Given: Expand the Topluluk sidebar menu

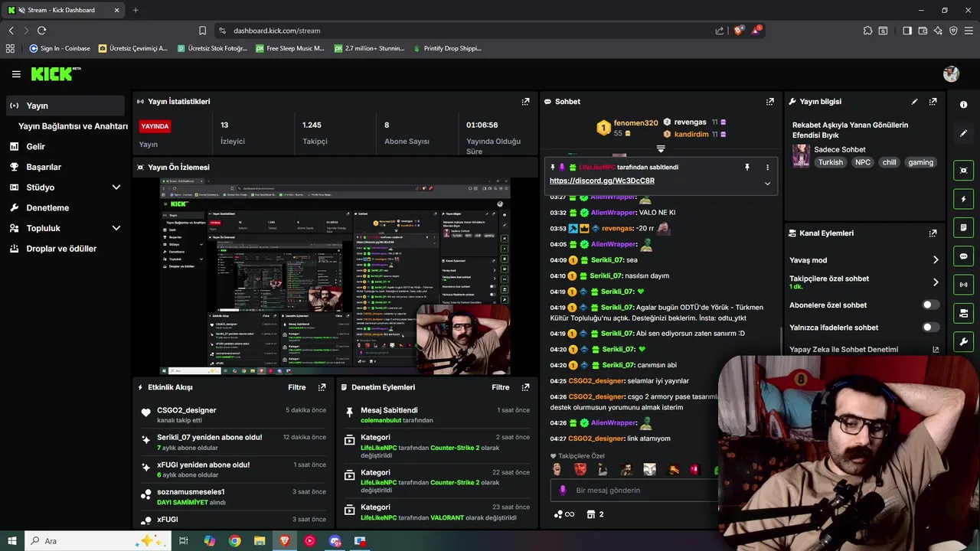Looking at the screenshot, I should tap(116, 228).
